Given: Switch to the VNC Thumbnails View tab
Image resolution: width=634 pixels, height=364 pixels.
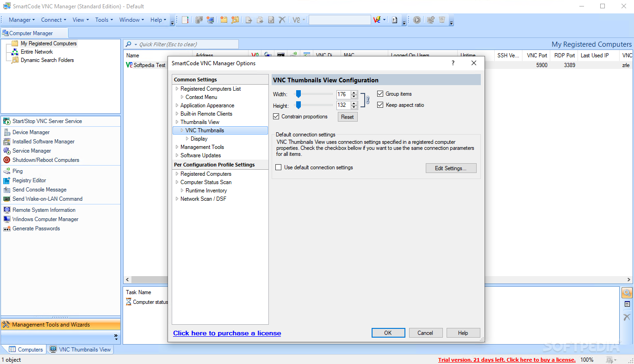Looking at the screenshot, I should pos(81,350).
